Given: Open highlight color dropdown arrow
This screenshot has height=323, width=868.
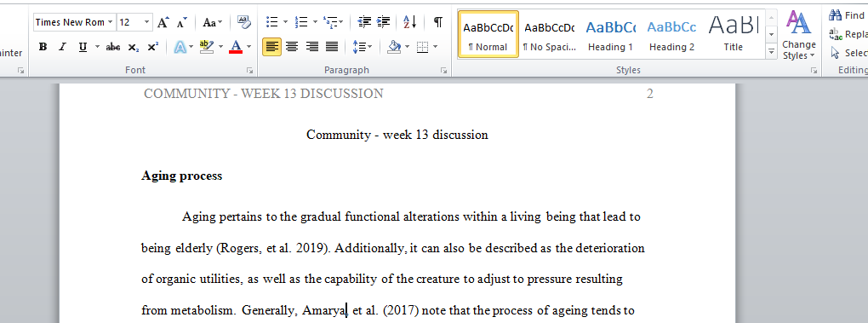Looking at the screenshot, I should click(x=220, y=47).
